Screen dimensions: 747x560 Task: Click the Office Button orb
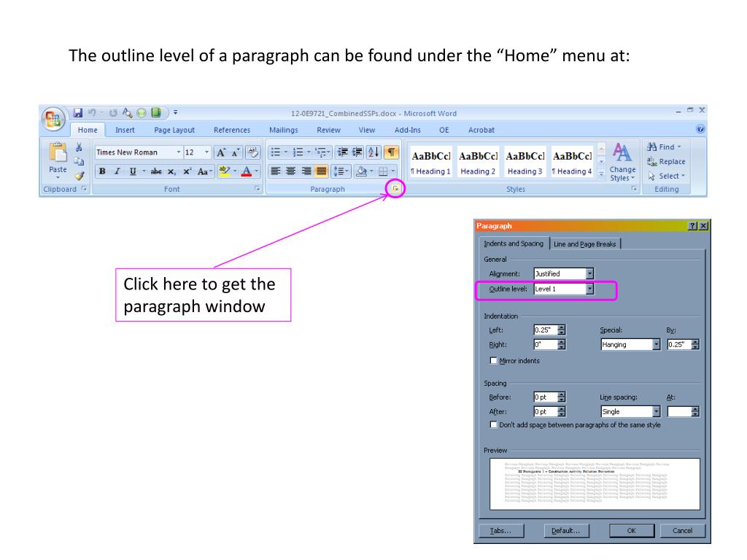(53, 119)
